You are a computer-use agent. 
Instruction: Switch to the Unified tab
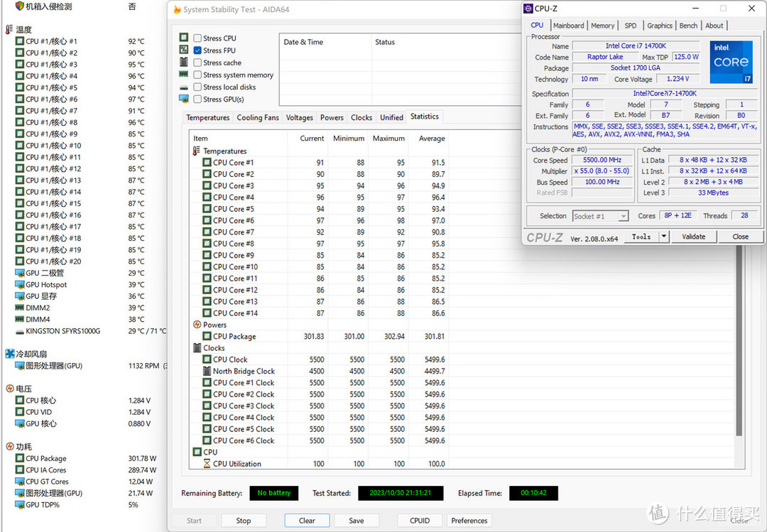coord(391,117)
